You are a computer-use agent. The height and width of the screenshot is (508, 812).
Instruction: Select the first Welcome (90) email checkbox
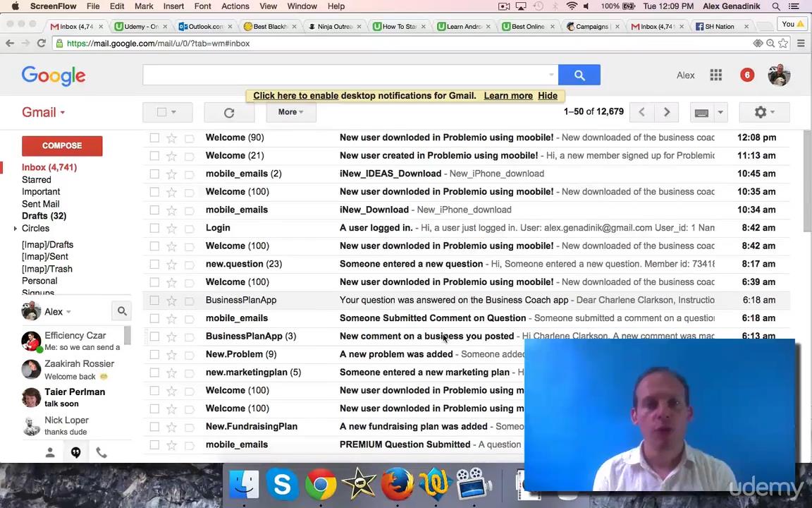[x=154, y=138]
